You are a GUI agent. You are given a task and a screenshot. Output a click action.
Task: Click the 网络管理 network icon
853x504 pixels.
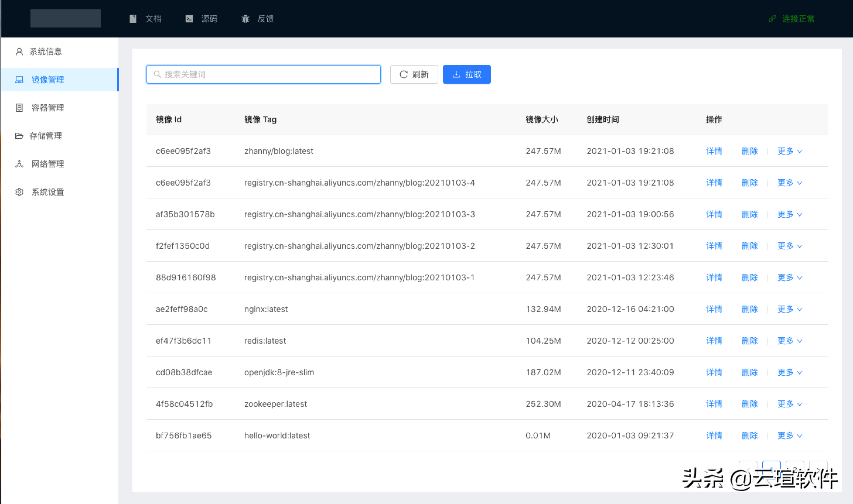(19, 164)
